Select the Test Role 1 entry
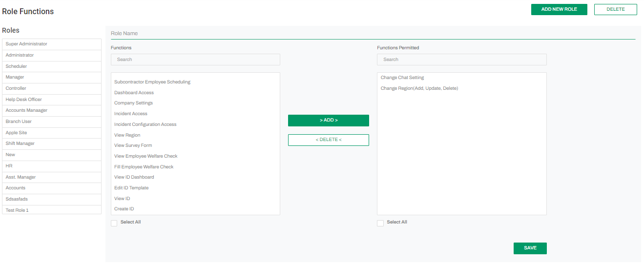This screenshot has height=265, width=644. (x=52, y=210)
